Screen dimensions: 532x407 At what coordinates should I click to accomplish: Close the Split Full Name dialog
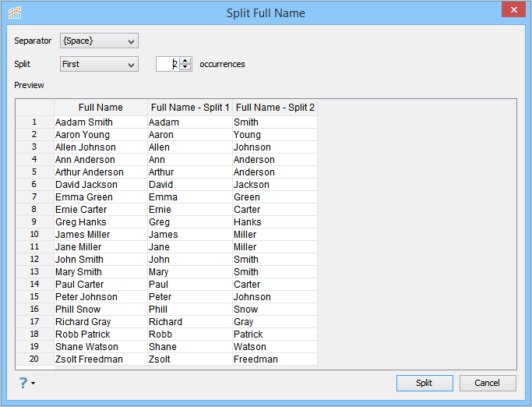pos(513,11)
